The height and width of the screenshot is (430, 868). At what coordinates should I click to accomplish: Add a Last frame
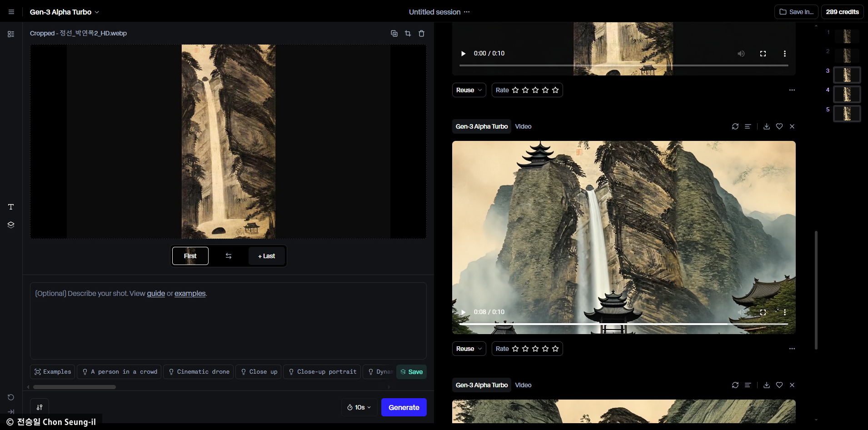(x=266, y=256)
